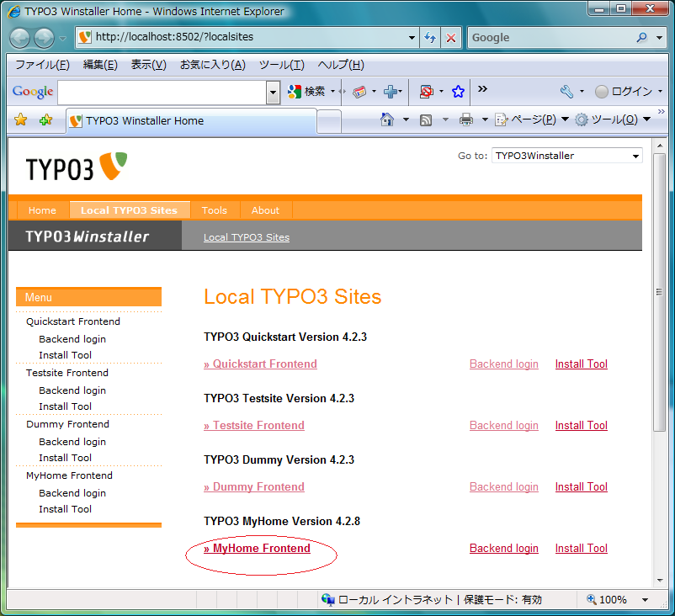Select the Local TYPO3 Sites navigation tab

point(129,210)
